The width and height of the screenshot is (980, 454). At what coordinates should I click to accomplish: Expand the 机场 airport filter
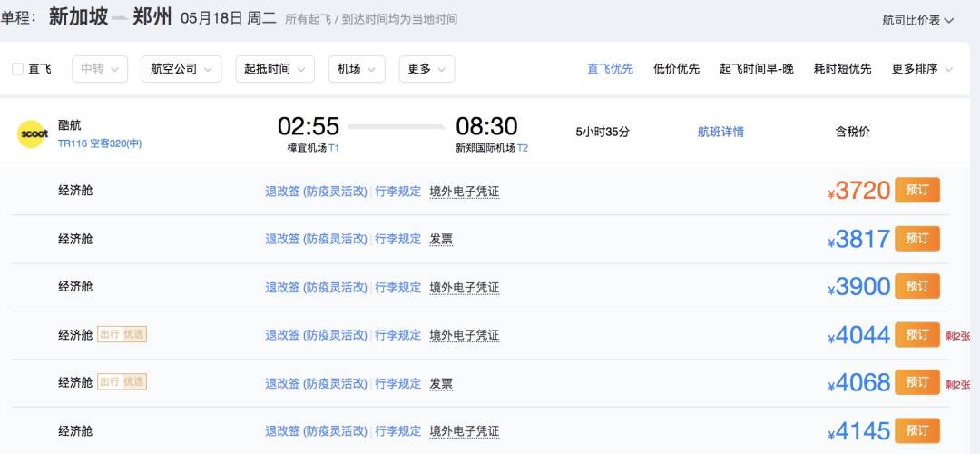click(x=357, y=69)
